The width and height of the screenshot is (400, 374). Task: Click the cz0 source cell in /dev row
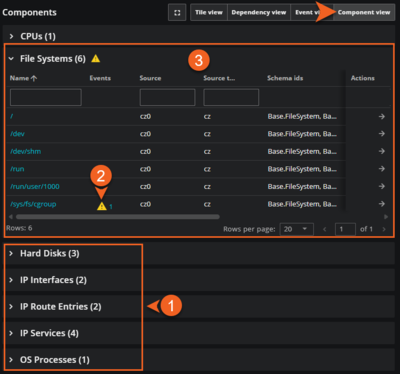tap(145, 134)
